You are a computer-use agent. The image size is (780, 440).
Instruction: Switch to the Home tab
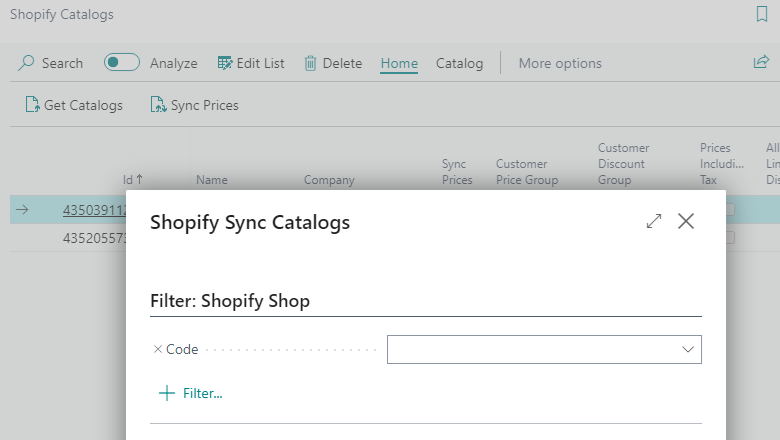(399, 63)
